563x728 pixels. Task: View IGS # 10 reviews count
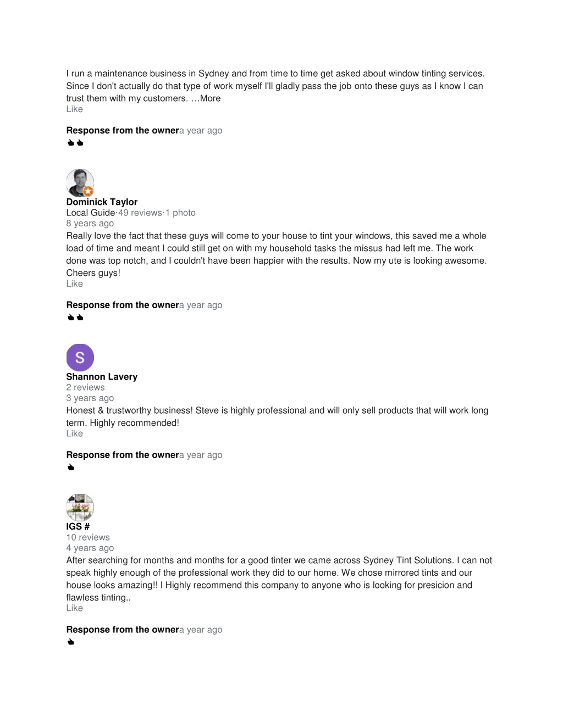pos(88,537)
